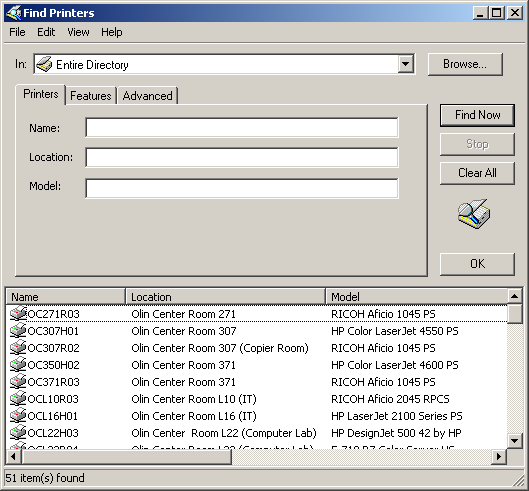Viewport: 529px width, 491px height.
Task: Click model 'HP DesignJet 500 42 by HP'
Action: pos(396,433)
